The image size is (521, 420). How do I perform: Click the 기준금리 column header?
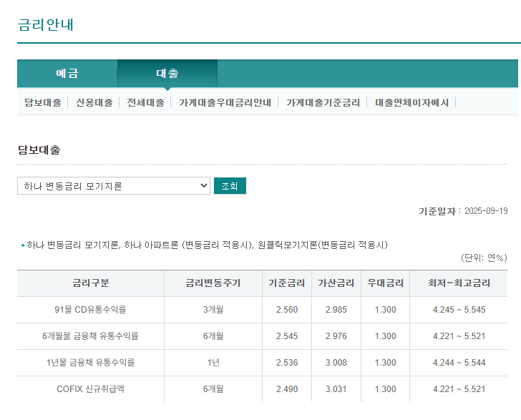286,283
